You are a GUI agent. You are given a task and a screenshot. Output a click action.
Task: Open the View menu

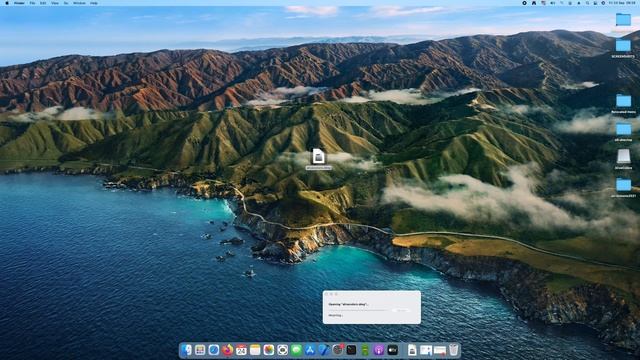55,3
